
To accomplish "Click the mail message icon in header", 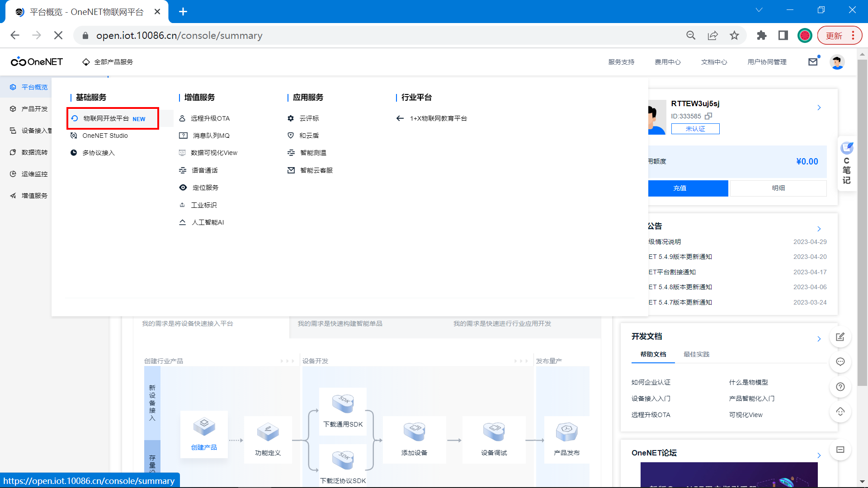I will point(813,62).
